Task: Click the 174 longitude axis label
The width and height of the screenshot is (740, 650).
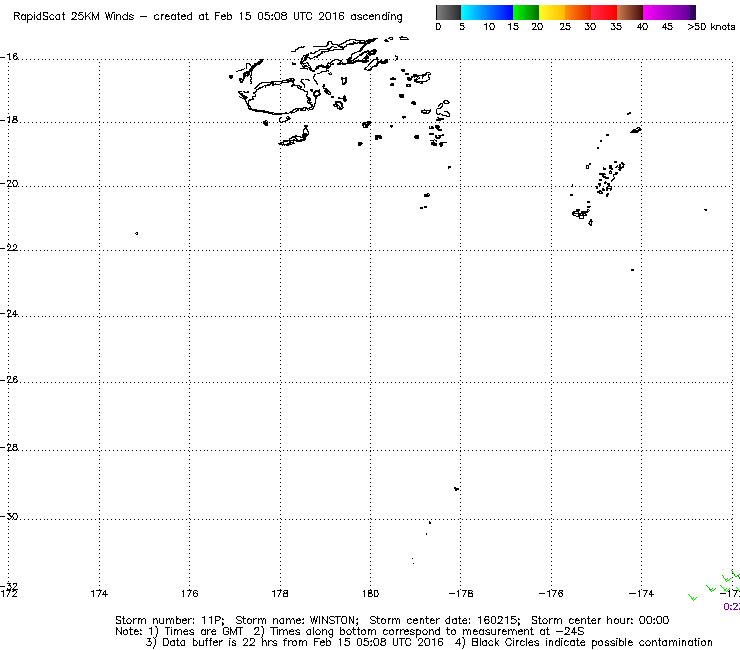Action: (x=99, y=594)
